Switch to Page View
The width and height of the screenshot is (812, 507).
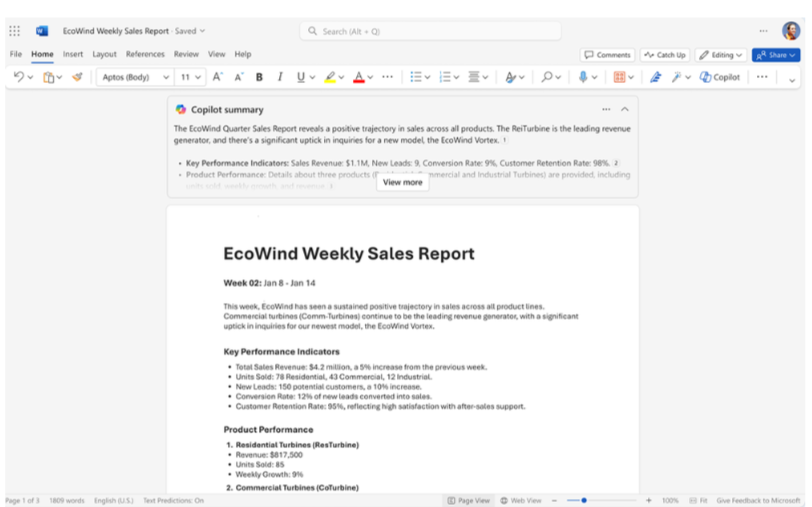point(469,500)
